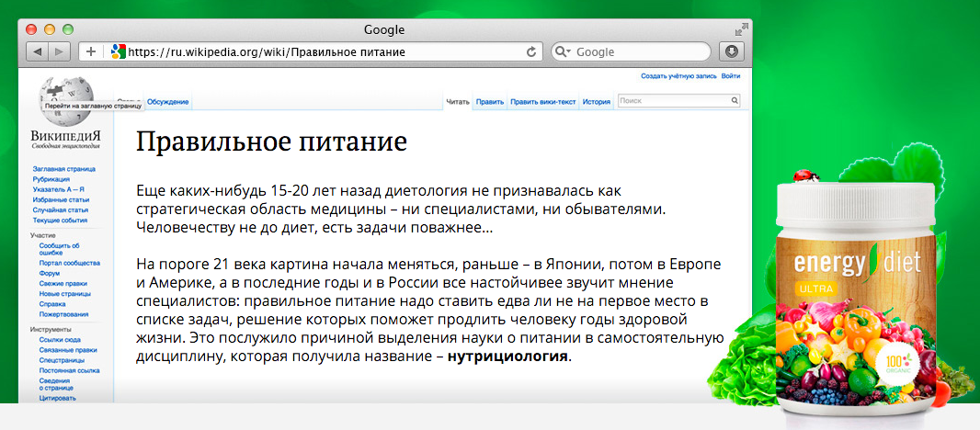Open Текущие события link
This screenshot has height=430, width=980.
(60, 221)
